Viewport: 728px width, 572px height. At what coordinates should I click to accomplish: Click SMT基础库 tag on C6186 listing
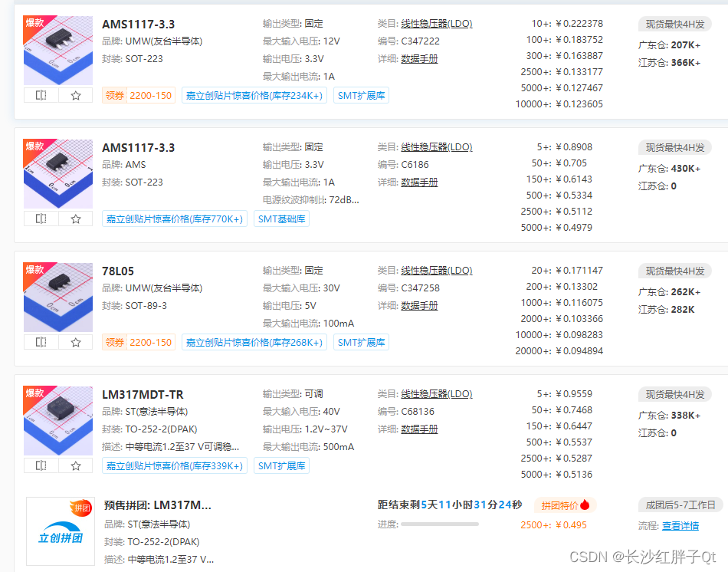point(281,219)
